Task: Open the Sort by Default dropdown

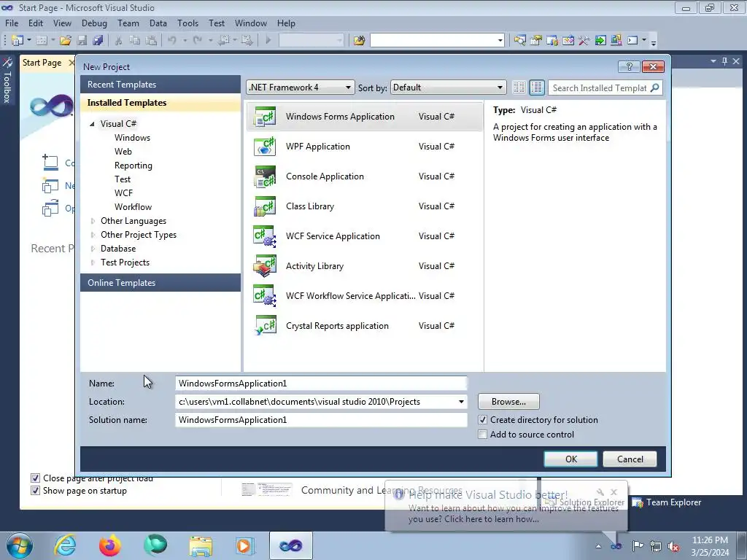Action: (x=448, y=87)
